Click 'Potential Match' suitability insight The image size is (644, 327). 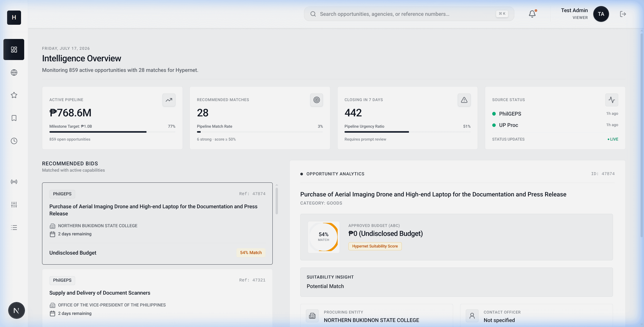pos(325,286)
